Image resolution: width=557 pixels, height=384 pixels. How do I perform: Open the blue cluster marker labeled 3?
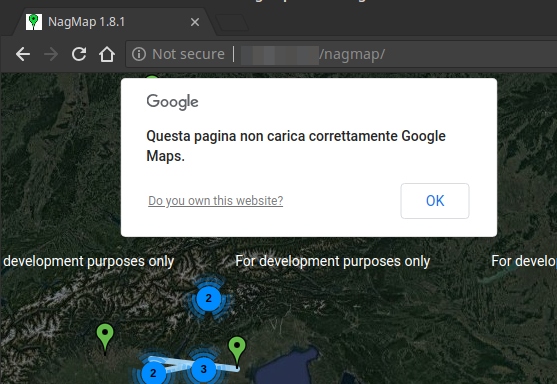click(x=204, y=369)
